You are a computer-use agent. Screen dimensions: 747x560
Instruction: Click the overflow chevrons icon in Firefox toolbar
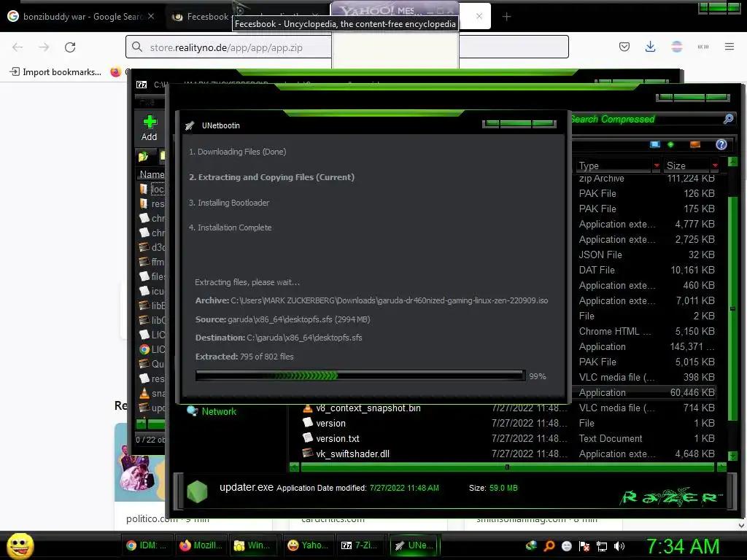[703, 47]
